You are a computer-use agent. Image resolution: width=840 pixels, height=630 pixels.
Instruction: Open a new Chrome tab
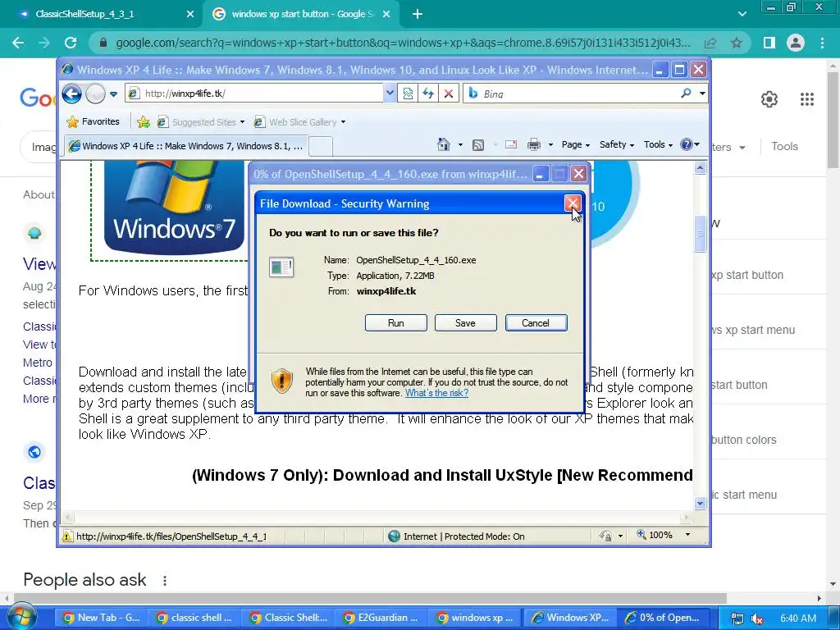point(418,14)
